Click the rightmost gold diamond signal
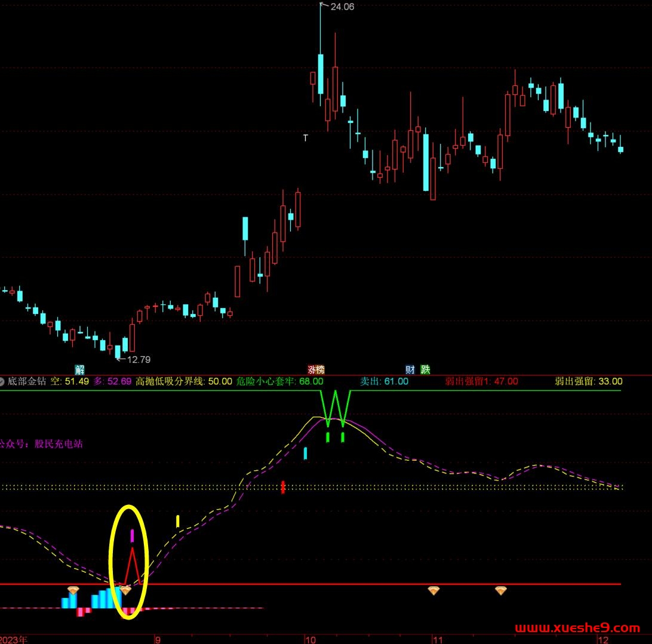The height and width of the screenshot is (644, 652). 501,590
